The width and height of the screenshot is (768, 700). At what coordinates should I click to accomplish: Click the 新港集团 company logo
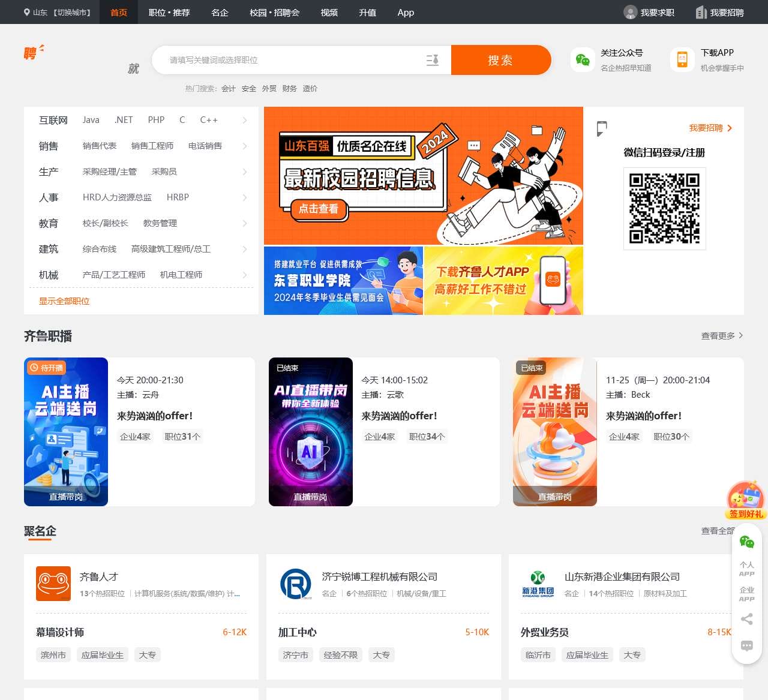tap(538, 584)
